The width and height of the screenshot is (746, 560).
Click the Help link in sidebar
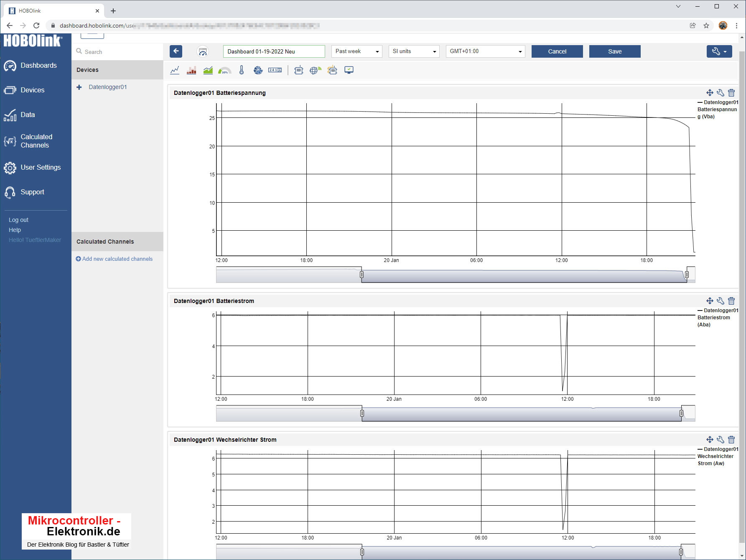(15, 230)
